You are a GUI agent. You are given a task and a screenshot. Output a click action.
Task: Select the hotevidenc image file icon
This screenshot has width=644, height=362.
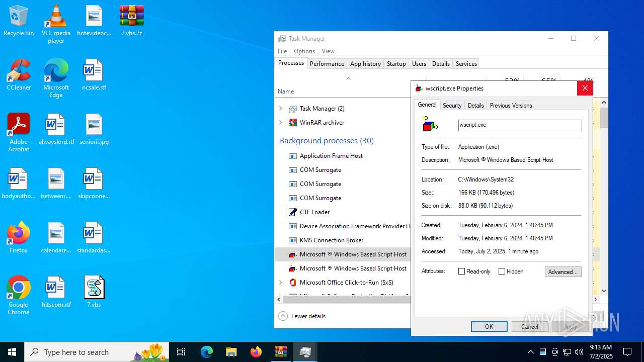coord(94,21)
